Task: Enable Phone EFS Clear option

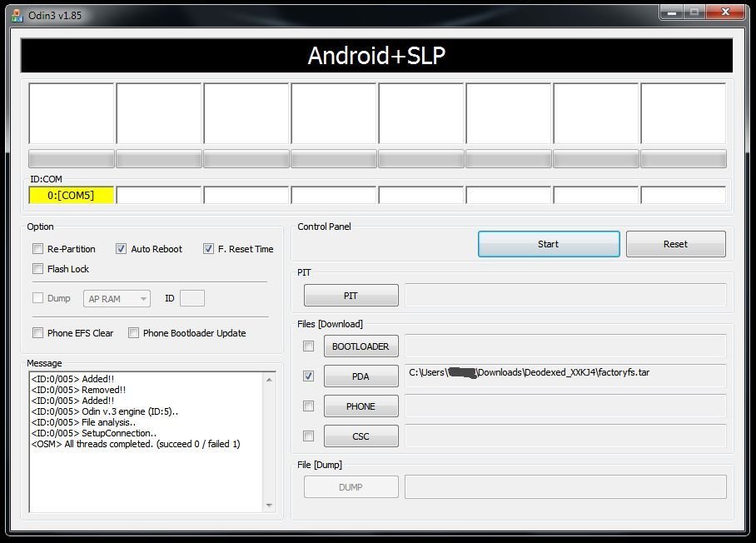Action: pos(37,333)
